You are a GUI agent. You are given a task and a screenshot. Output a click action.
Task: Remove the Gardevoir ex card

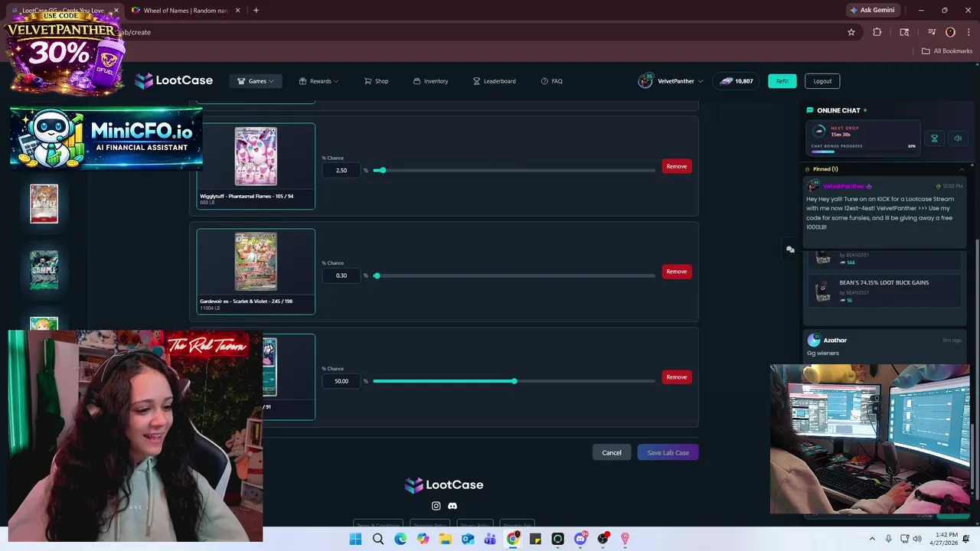[x=676, y=272]
